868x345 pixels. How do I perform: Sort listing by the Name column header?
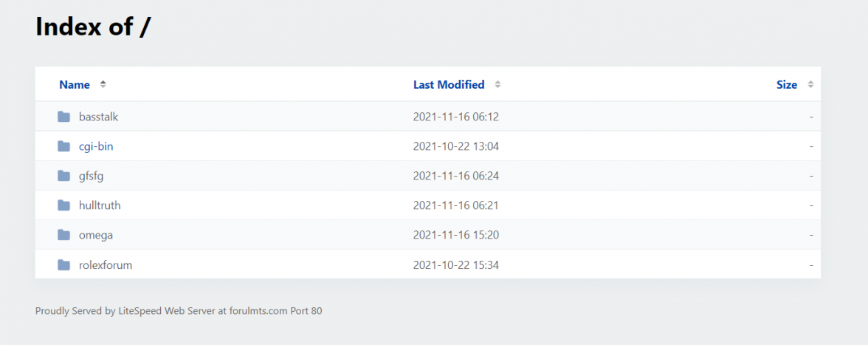pos(75,84)
